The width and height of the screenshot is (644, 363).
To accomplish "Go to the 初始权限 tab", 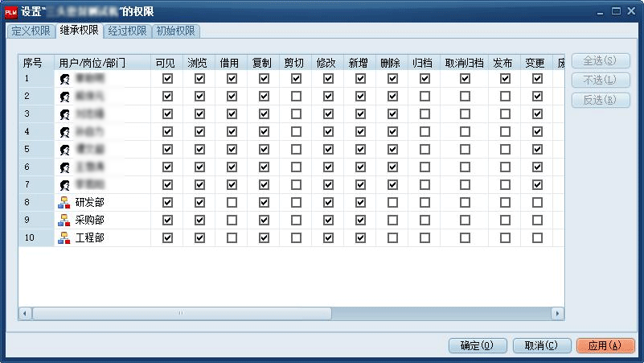I will [175, 31].
